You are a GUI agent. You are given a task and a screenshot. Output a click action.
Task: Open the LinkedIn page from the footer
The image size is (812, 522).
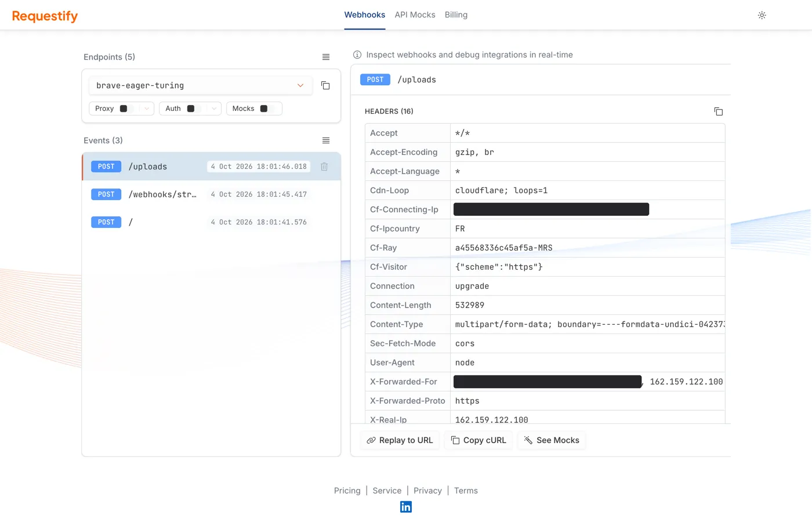click(406, 507)
